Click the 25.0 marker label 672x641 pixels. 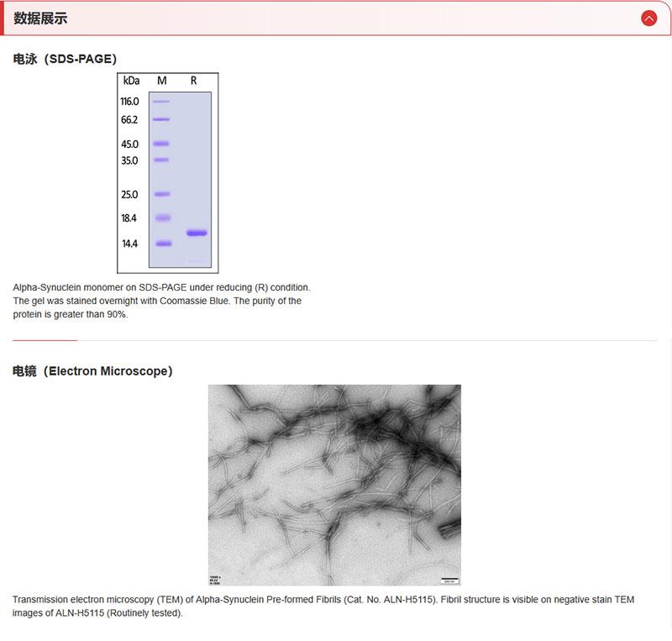click(129, 195)
